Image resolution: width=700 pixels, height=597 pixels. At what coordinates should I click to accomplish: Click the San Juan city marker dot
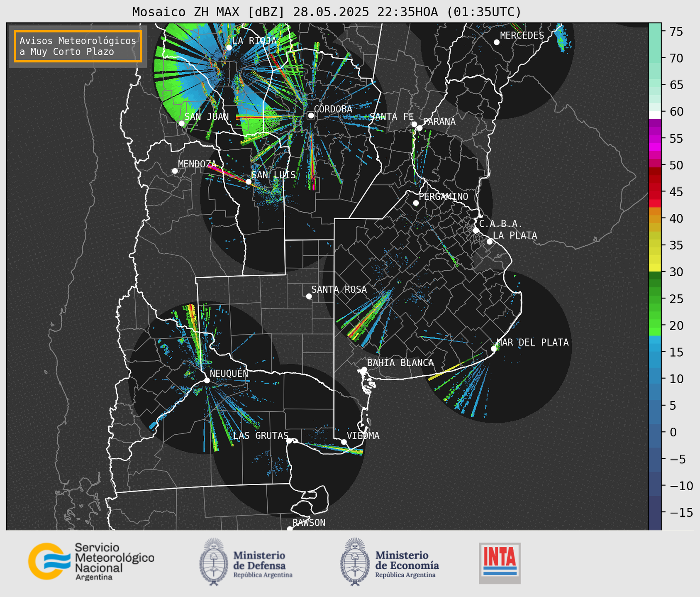pos(181,123)
